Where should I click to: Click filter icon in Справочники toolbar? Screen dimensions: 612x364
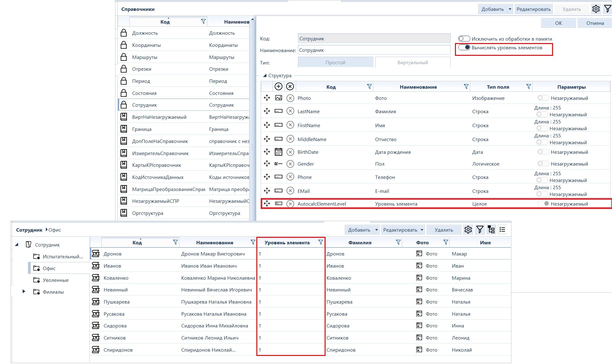(x=607, y=9)
